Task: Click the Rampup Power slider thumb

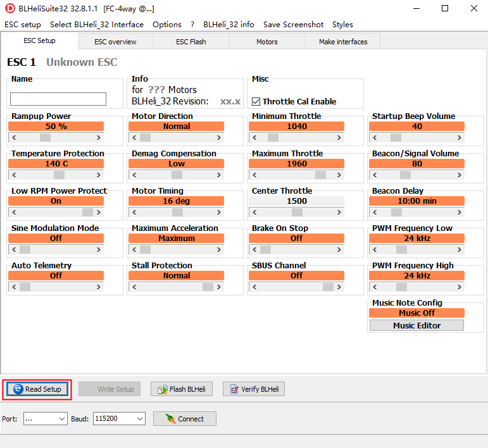Action: coord(46,137)
